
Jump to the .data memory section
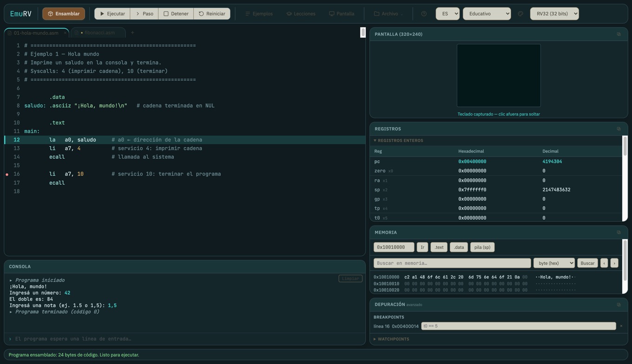click(459, 247)
